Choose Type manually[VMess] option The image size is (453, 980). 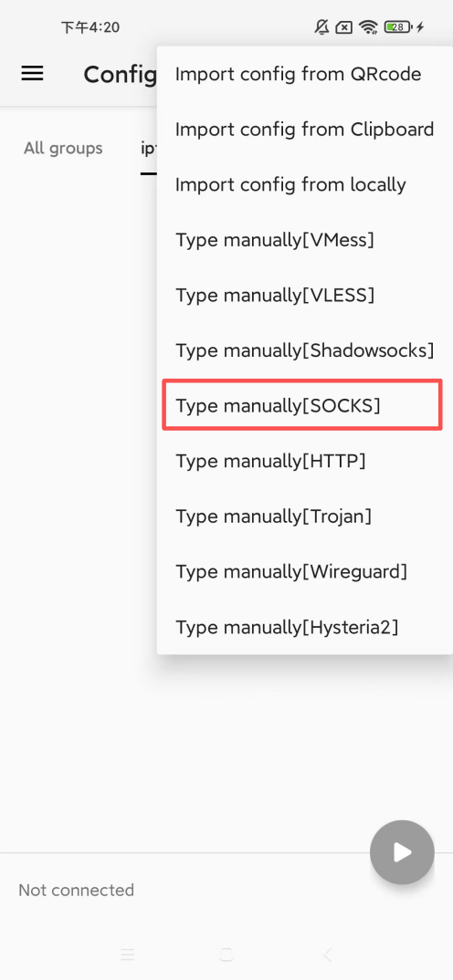[305, 239]
